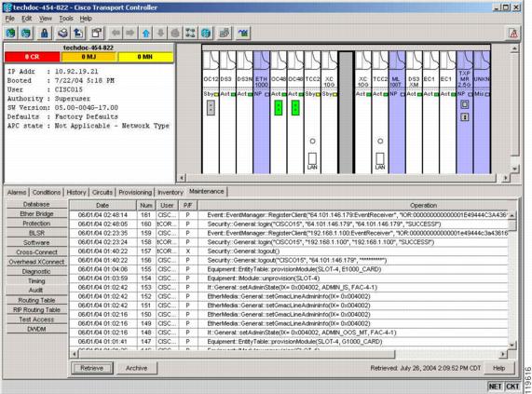Select the TXP MR 2.5G card
Image resolution: width=532 pixels, height=394 pixels.
(465, 112)
